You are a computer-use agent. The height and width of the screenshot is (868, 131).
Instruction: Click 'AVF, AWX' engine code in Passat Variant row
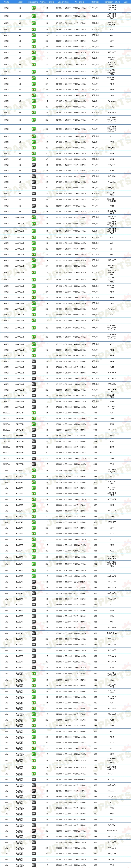112,825
